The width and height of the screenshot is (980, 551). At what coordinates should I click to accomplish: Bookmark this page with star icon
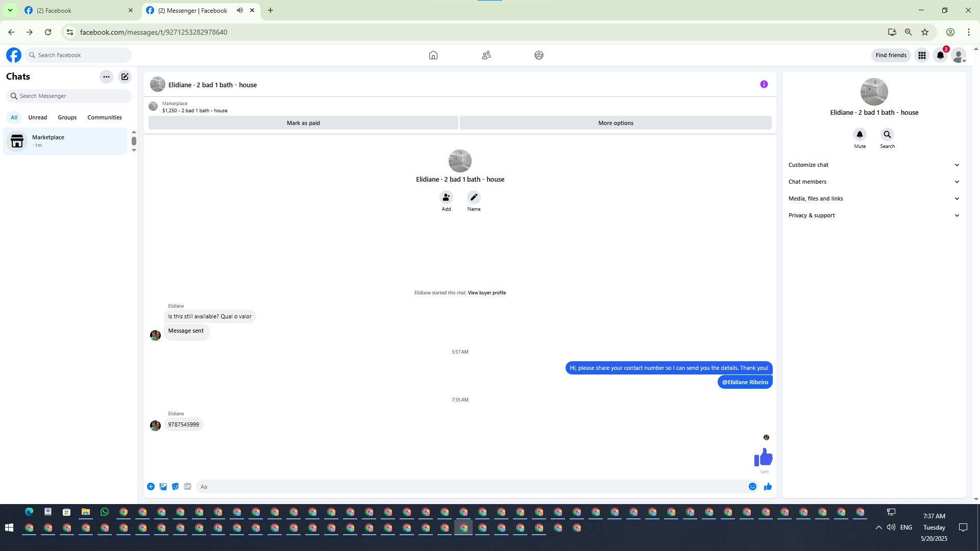click(925, 32)
